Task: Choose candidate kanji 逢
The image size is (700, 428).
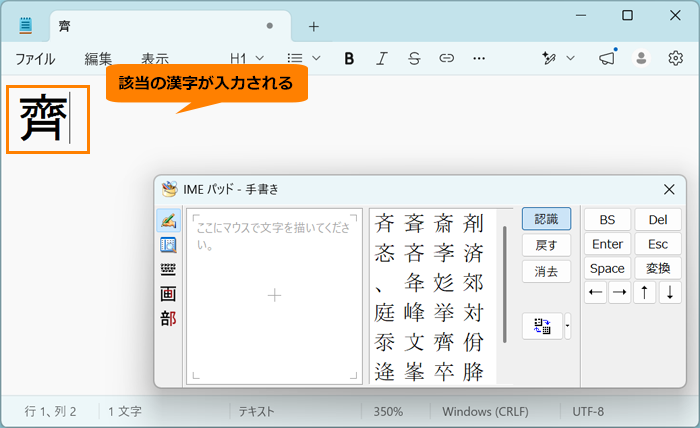Action: 384,372
